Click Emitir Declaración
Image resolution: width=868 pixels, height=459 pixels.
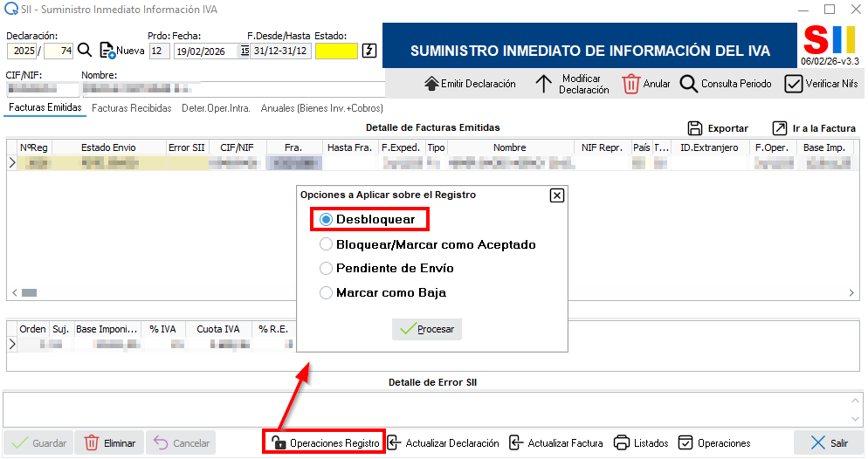(470, 84)
